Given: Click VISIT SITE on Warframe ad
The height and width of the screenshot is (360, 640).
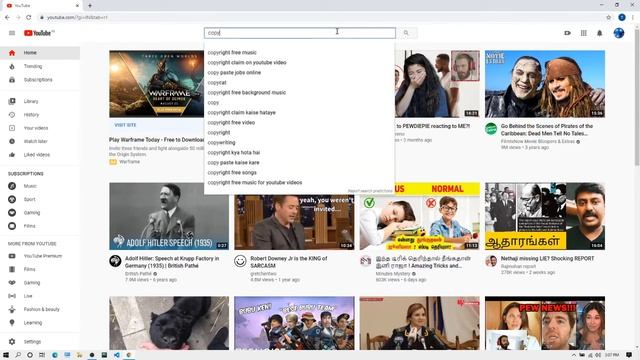Looking at the screenshot, I should click(x=125, y=125).
